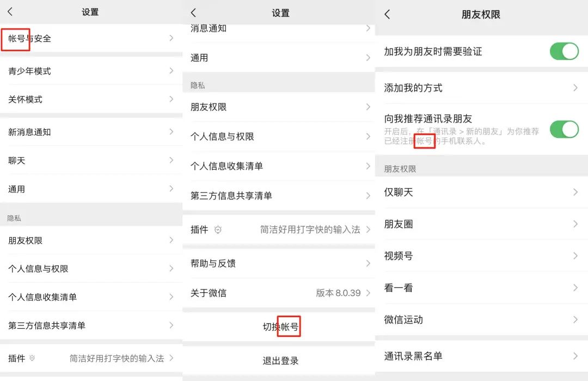Open 关怀模式 settings
588x381 pixels.
(91, 99)
